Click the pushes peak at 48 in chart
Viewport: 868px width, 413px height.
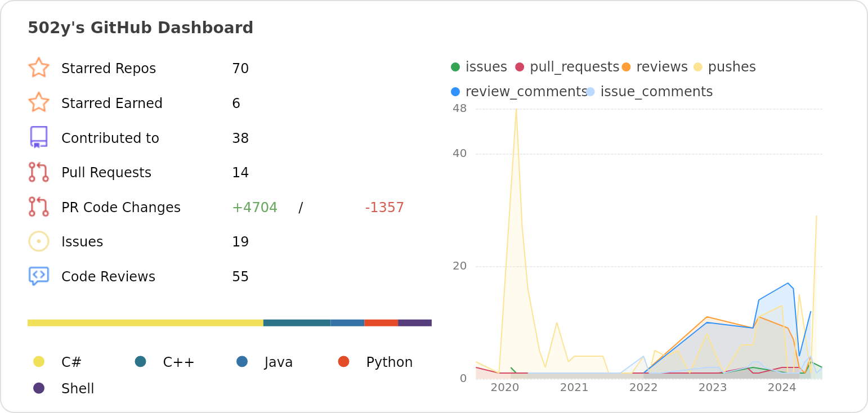click(516, 109)
